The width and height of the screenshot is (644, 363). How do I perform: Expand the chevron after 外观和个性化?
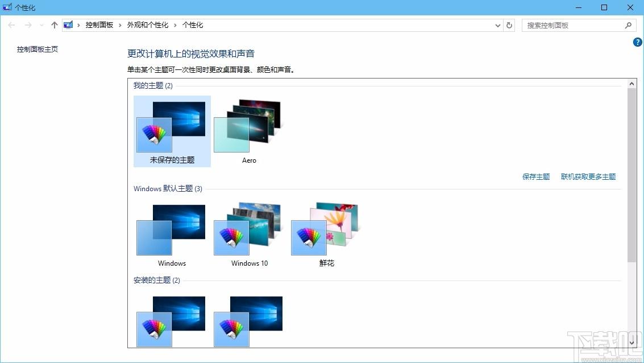pos(175,25)
